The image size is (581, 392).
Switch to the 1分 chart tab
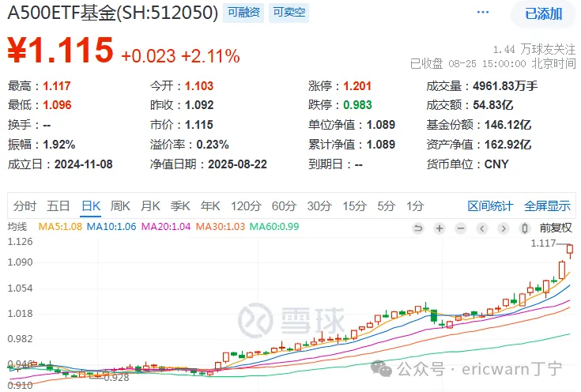click(415, 205)
